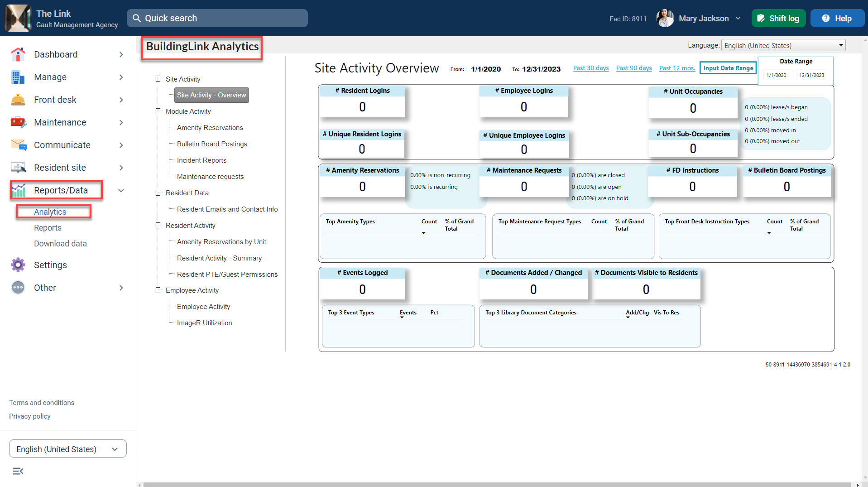Image resolution: width=868 pixels, height=487 pixels.
Task: Click the Input Date Range button
Action: pos(728,68)
